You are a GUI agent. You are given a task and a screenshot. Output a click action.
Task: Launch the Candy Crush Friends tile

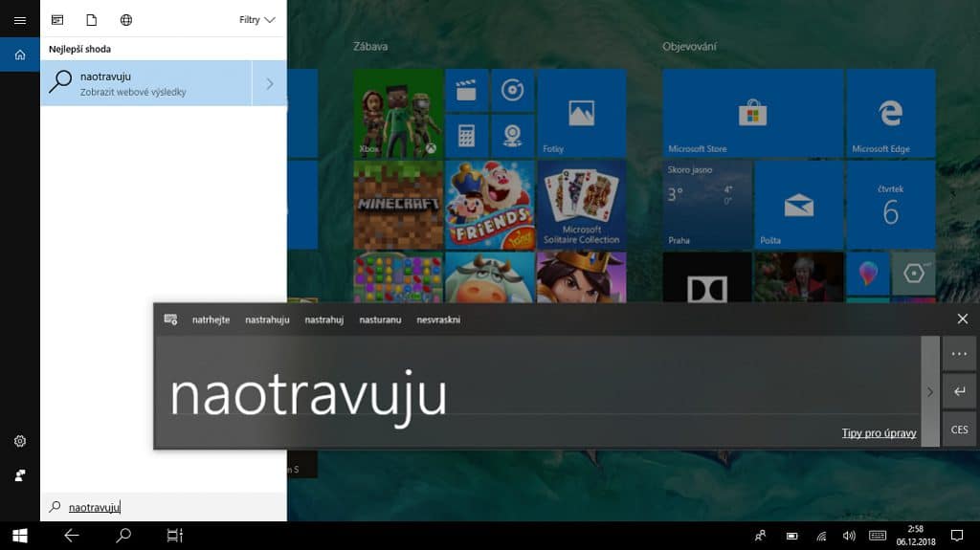point(490,205)
